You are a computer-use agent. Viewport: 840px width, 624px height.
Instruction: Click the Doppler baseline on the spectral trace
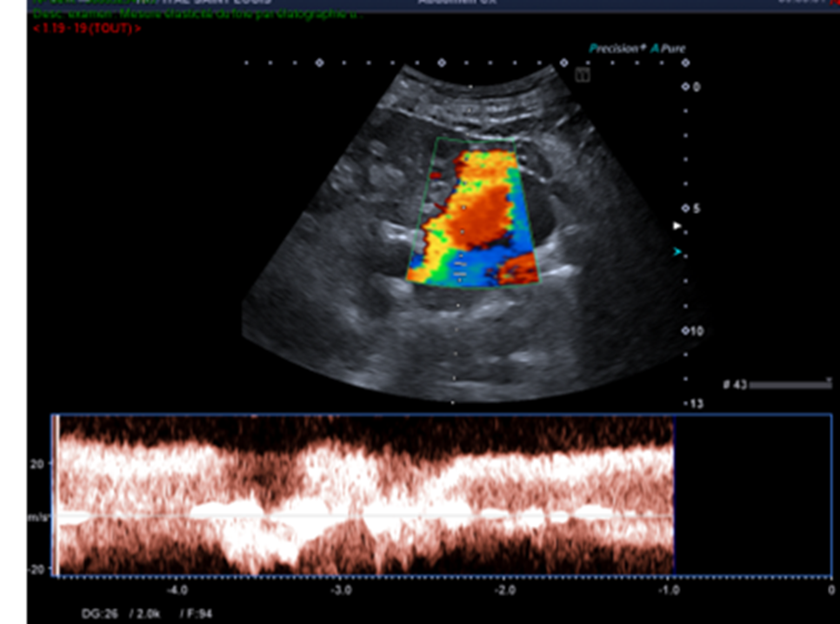(365, 516)
